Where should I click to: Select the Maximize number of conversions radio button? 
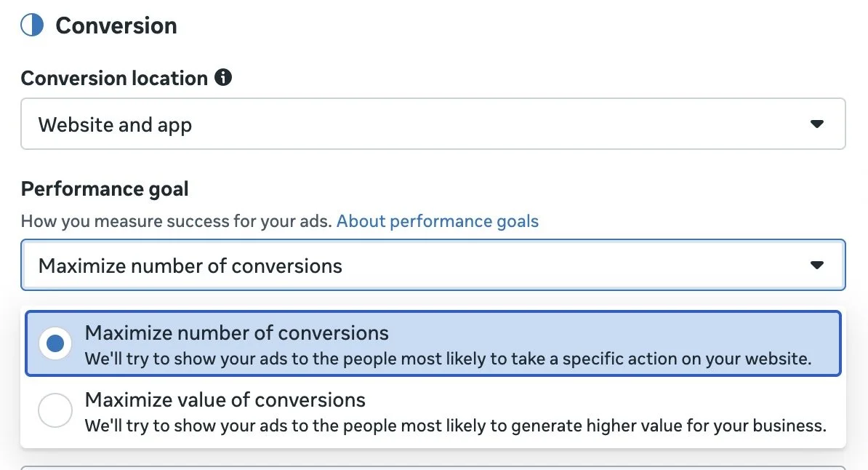coord(55,343)
